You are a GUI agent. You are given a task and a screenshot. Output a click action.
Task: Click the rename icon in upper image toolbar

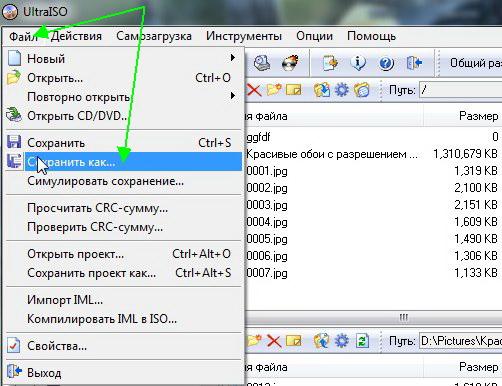click(x=293, y=90)
